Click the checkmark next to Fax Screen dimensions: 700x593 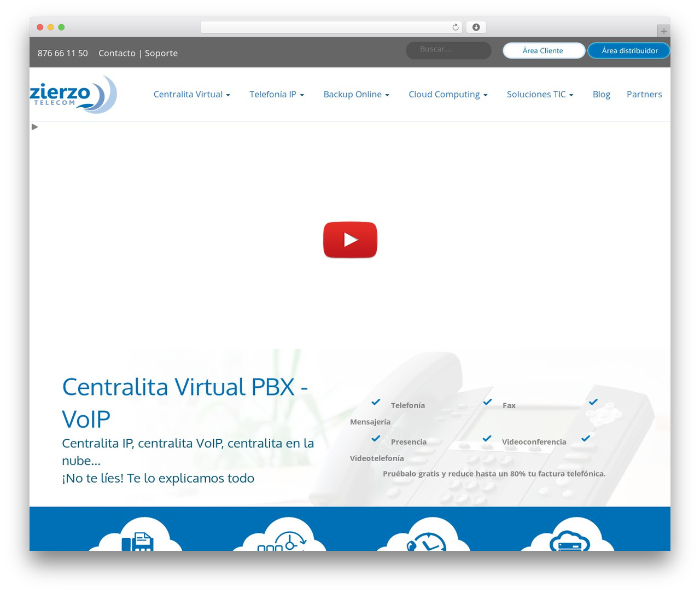[x=487, y=402]
